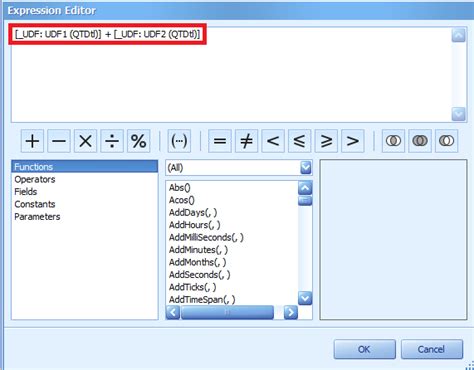This screenshot has width=474, height=370.
Task: Select the Constants category
Action: point(85,204)
